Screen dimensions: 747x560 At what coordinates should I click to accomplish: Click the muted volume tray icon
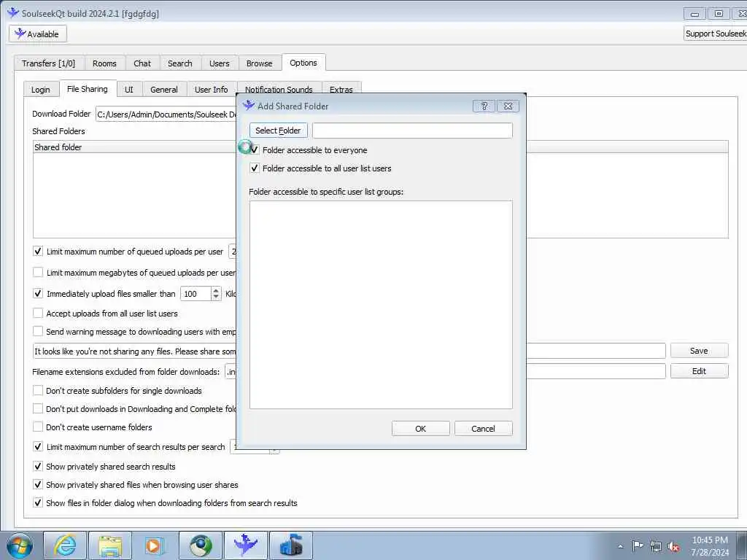673,546
